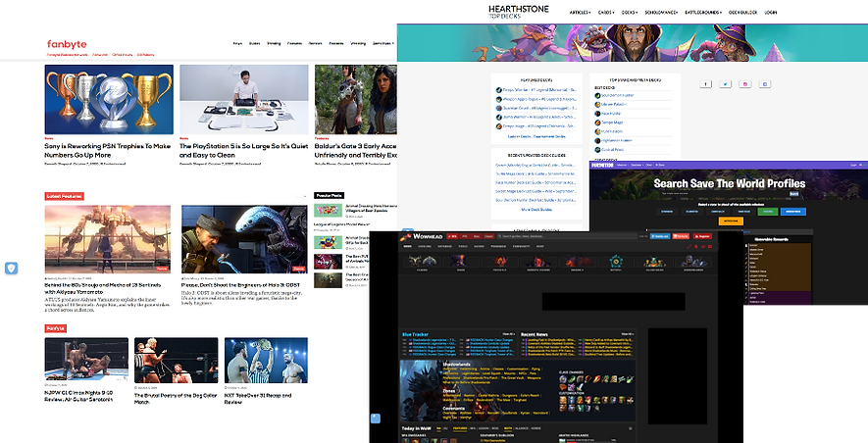Click Control Priest class icon in Best Decks

tap(598, 149)
